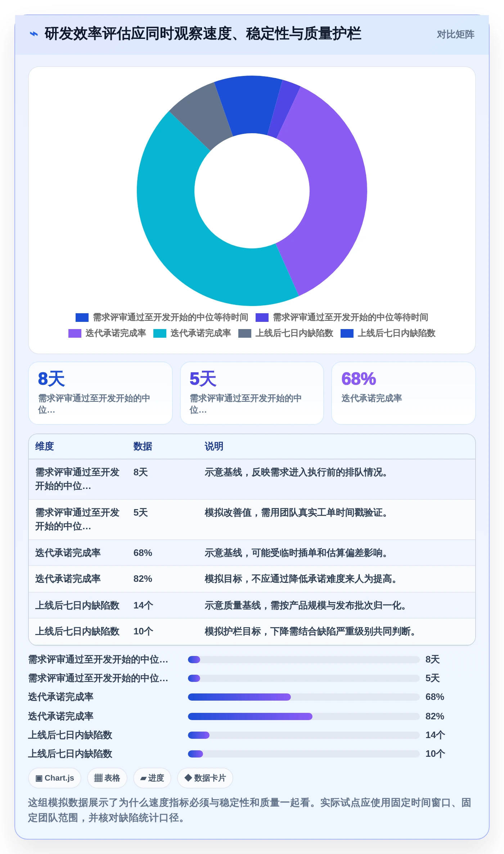Toggle the gray 上线后七日内缺陷数 legend swatch
The image size is (504, 854).
coord(245,333)
